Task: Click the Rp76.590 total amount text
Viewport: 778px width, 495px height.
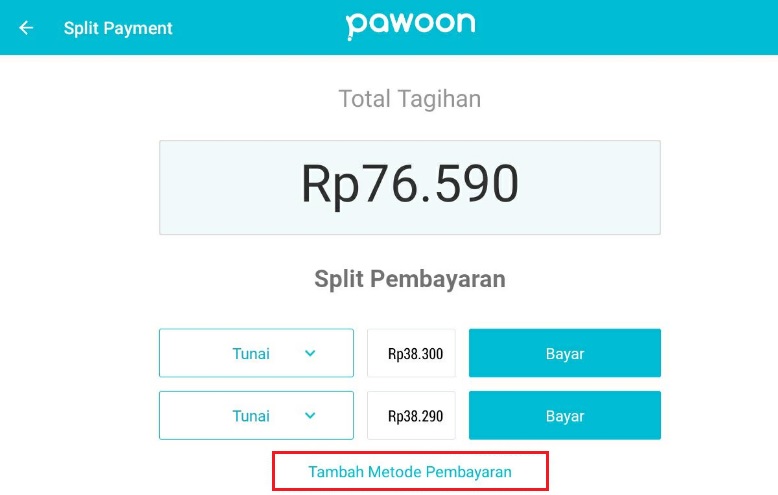Action: [410, 185]
